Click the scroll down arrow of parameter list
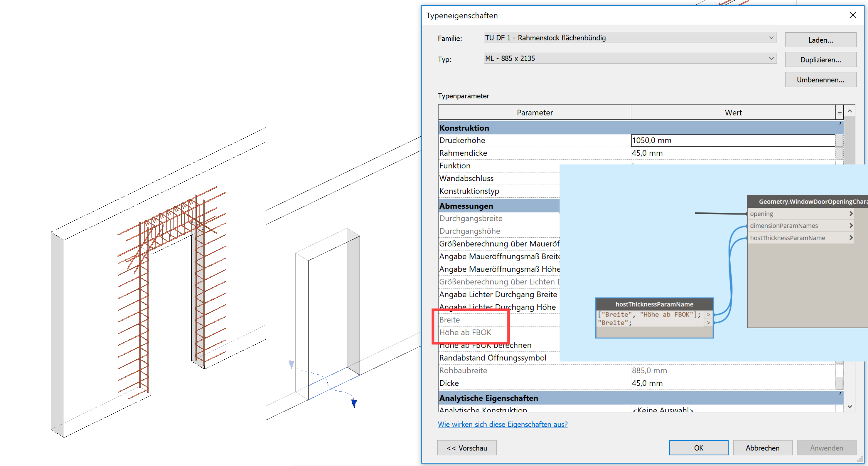 [850, 407]
